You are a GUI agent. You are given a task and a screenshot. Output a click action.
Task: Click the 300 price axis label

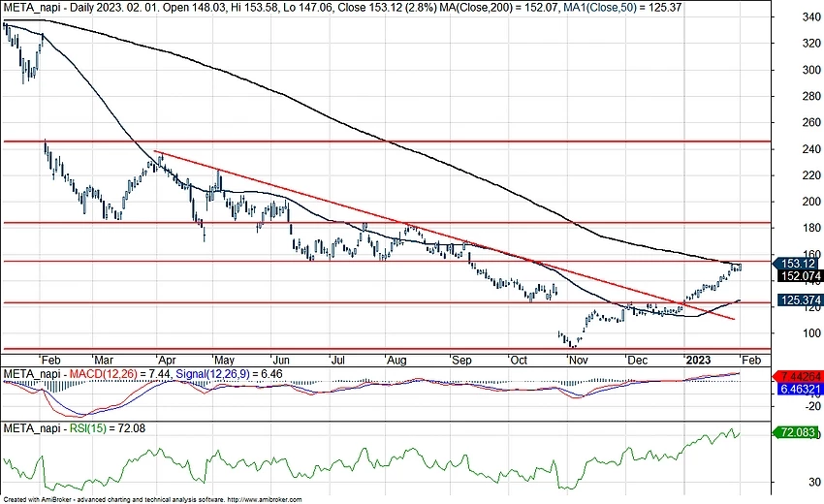pos(810,70)
